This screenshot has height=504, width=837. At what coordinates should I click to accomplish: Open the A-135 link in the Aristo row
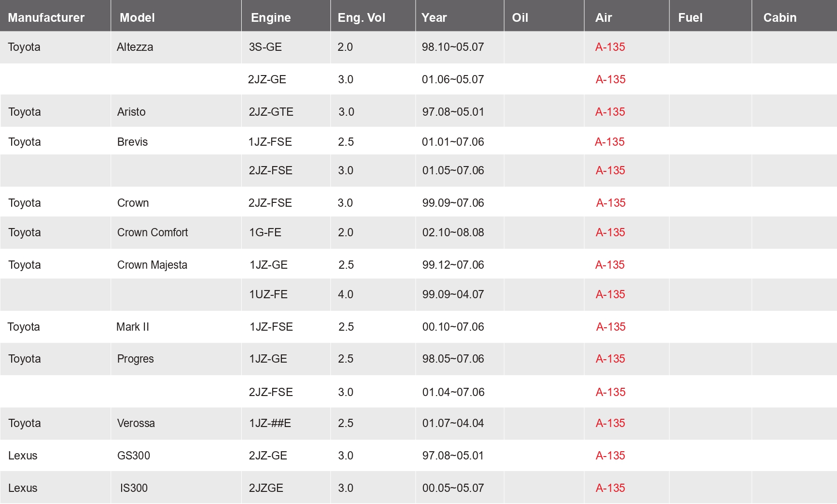point(610,112)
